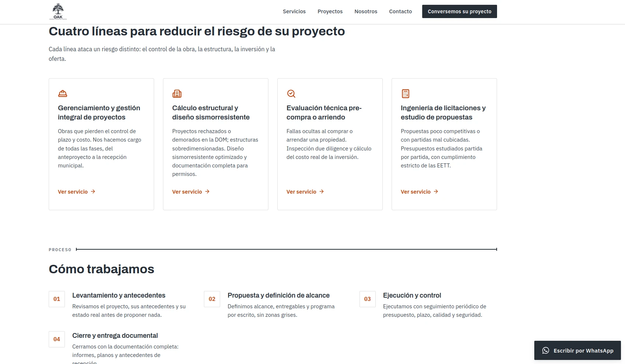
Task: Open the Nosotros page
Action: pyautogui.click(x=366, y=11)
